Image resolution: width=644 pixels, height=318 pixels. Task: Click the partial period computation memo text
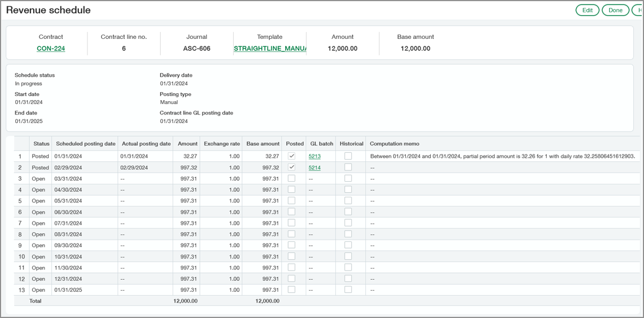502,156
